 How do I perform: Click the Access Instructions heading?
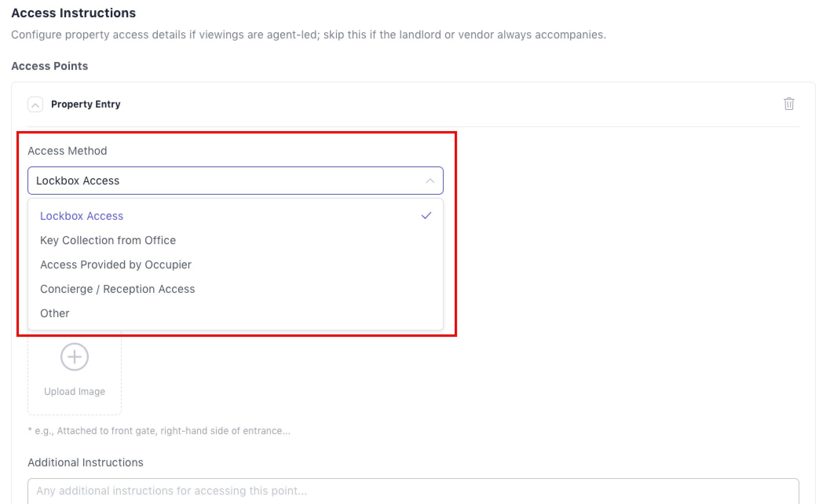[73, 13]
